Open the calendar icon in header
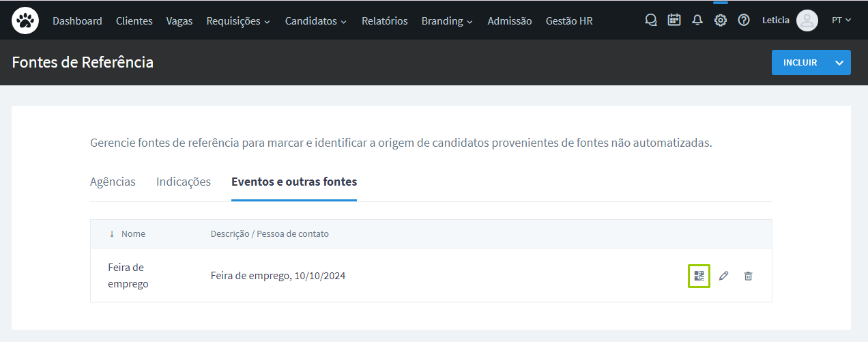 pyautogui.click(x=674, y=20)
